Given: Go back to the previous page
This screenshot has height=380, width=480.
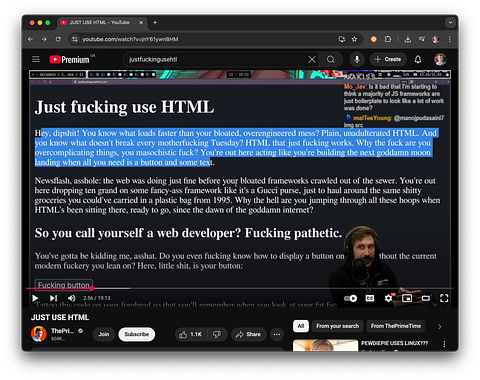Looking at the screenshot, I should 30,39.
